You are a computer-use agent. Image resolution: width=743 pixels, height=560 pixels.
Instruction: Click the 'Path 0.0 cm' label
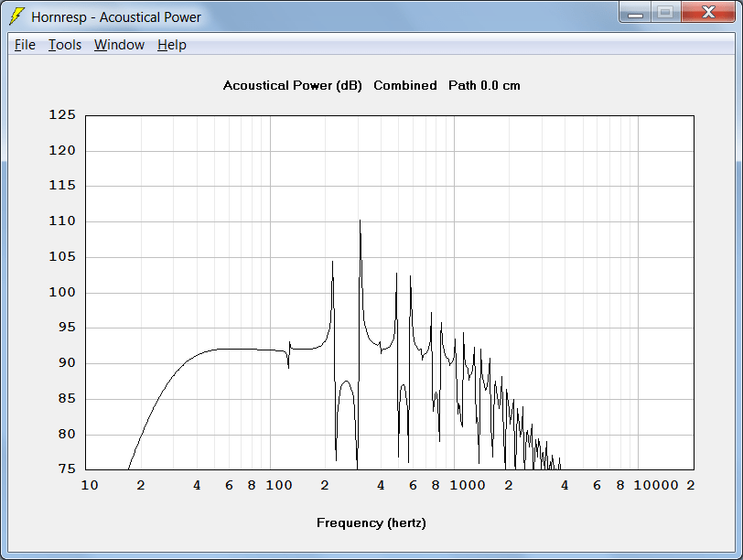point(484,86)
